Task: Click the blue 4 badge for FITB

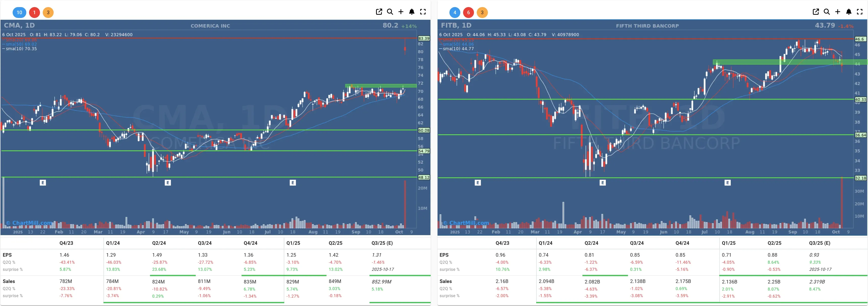Action: pyautogui.click(x=454, y=12)
